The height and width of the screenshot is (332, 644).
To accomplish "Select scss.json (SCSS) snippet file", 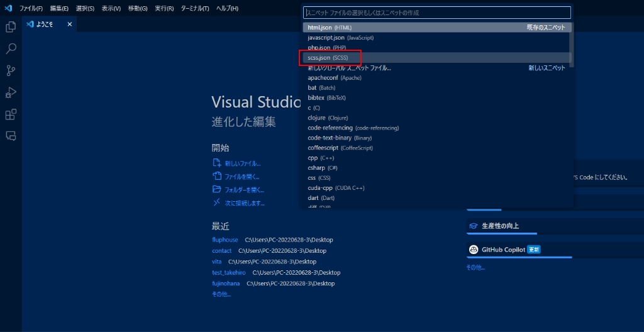I will (x=328, y=58).
